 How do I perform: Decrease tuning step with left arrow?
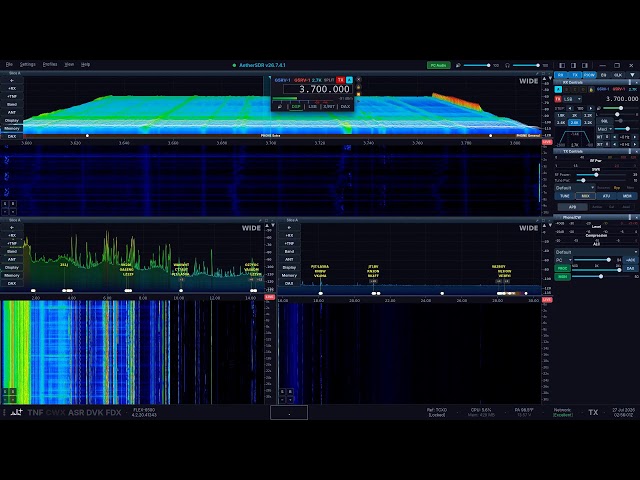(570, 109)
